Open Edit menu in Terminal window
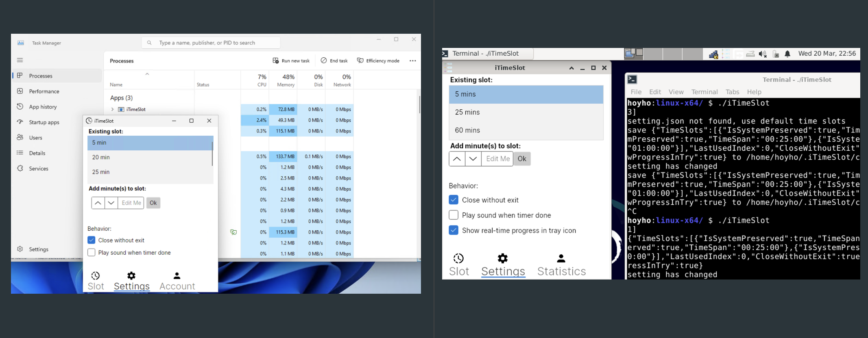This screenshot has width=868, height=338. [655, 92]
